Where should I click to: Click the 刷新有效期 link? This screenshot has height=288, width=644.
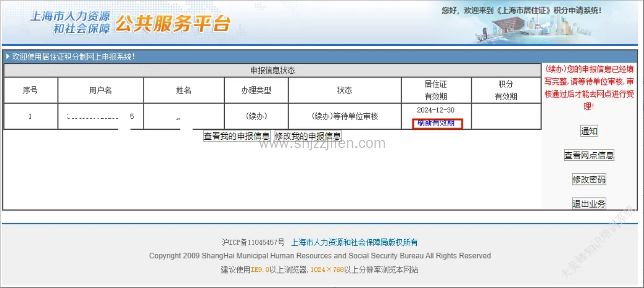point(436,124)
